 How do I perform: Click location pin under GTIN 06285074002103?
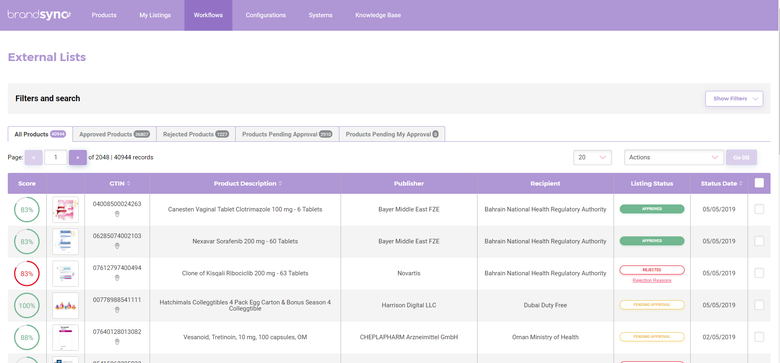[x=117, y=246]
